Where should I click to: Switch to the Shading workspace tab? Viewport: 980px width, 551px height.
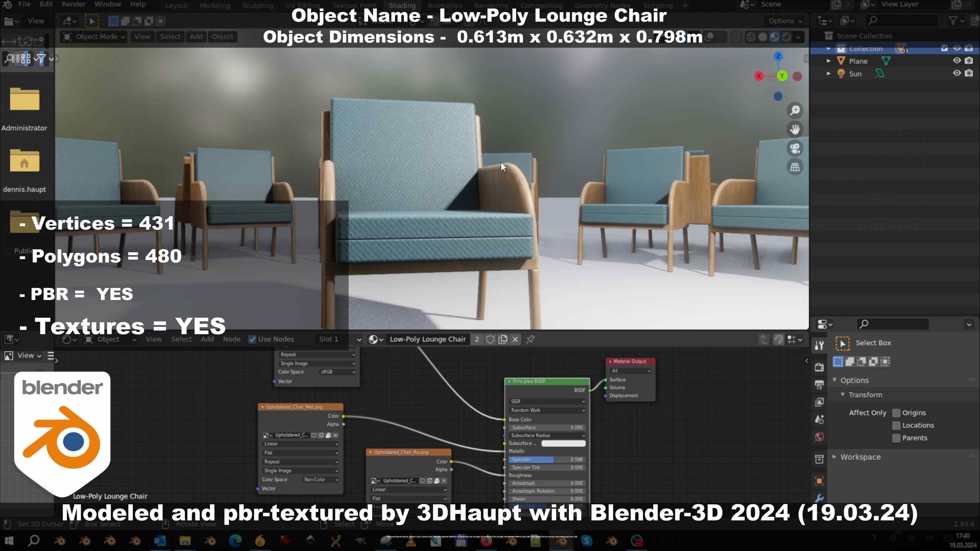[x=402, y=5]
